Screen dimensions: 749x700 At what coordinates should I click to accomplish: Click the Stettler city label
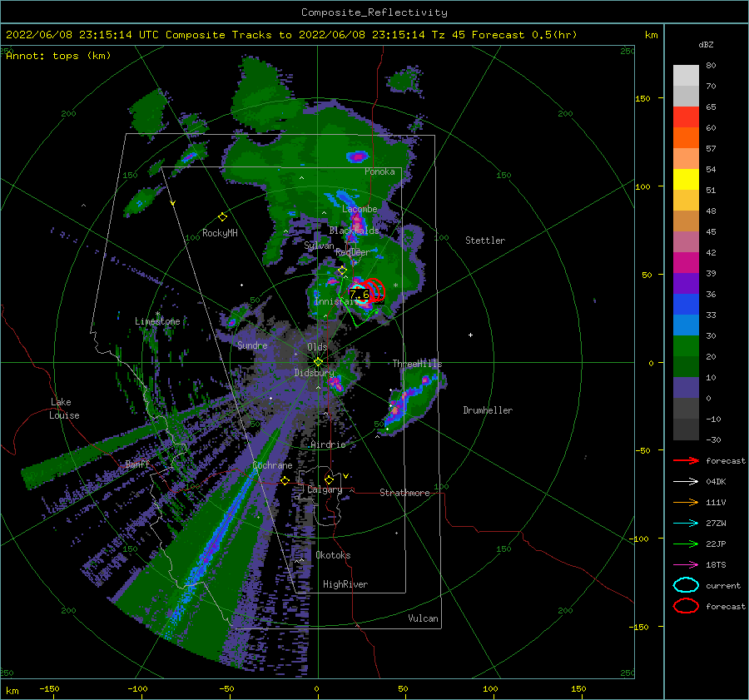485,241
